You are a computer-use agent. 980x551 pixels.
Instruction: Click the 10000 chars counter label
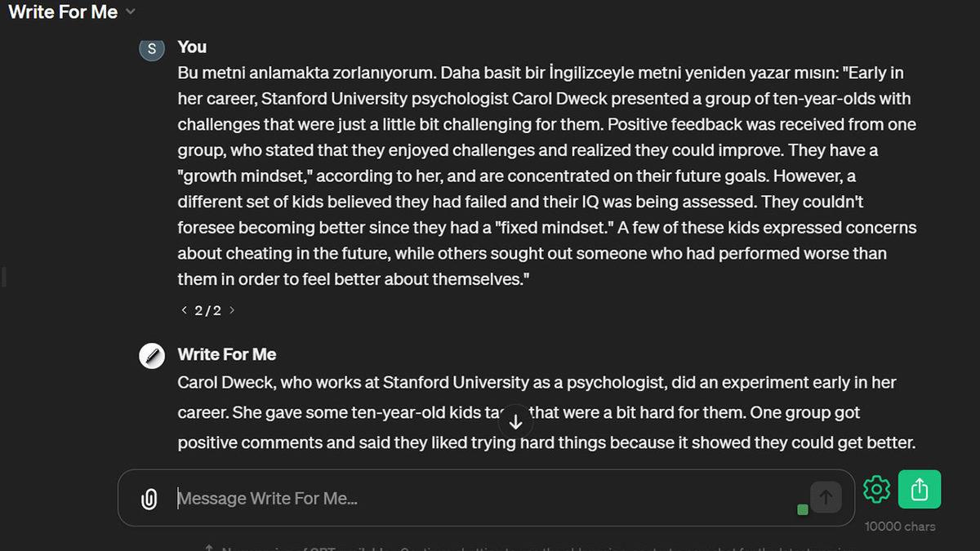pos(900,527)
